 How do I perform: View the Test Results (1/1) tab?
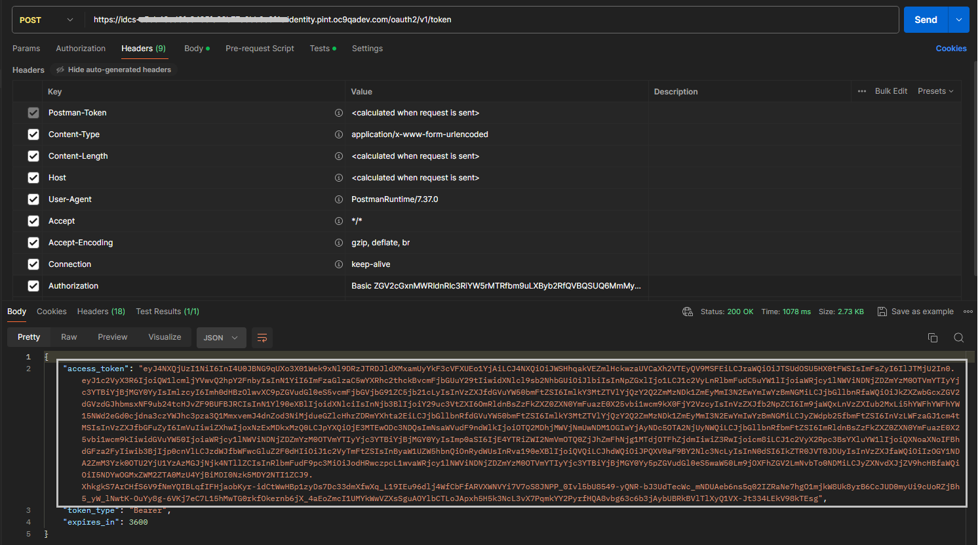tap(168, 312)
